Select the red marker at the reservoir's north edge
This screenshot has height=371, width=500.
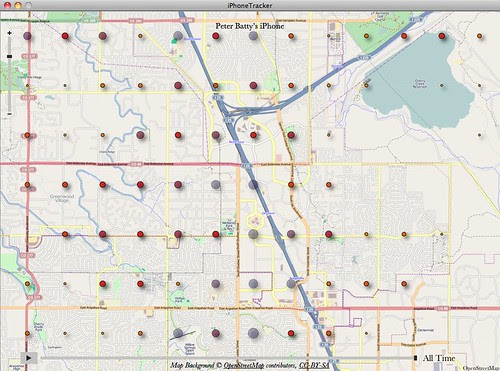pos(442,36)
